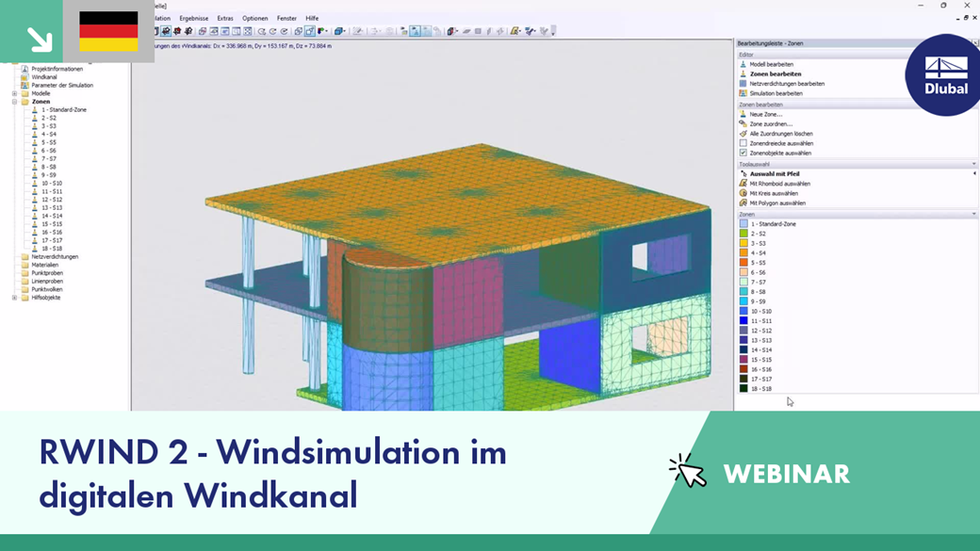Uncheck Zonenobjekte auswählen checkbox

(x=743, y=153)
